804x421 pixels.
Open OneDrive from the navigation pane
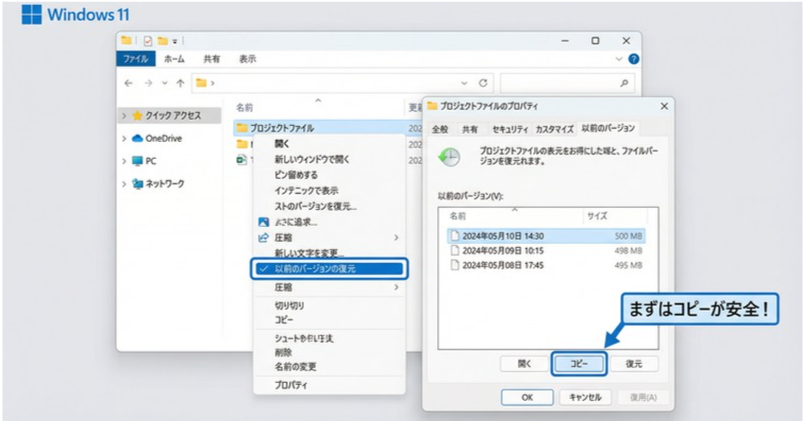pyautogui.click(x=163, y=138)
